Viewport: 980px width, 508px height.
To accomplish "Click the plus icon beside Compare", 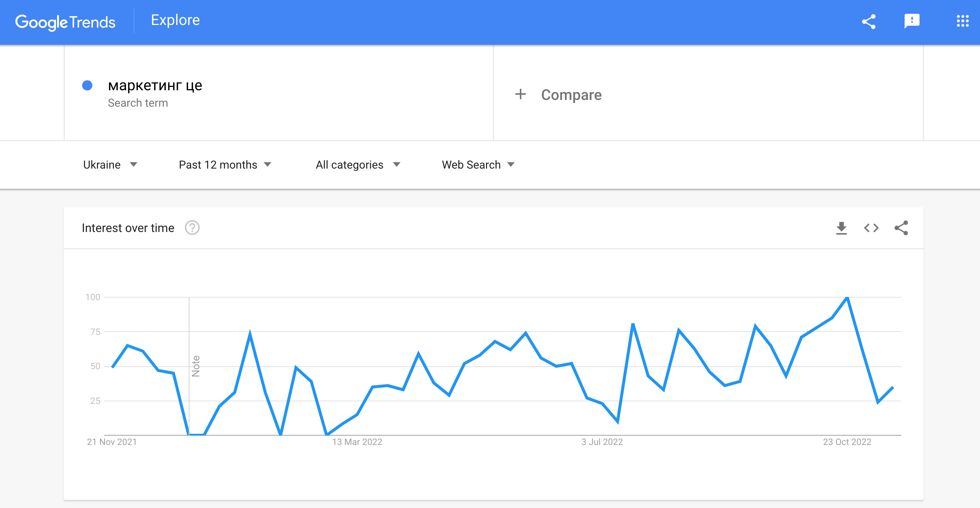I will point(521,94).
